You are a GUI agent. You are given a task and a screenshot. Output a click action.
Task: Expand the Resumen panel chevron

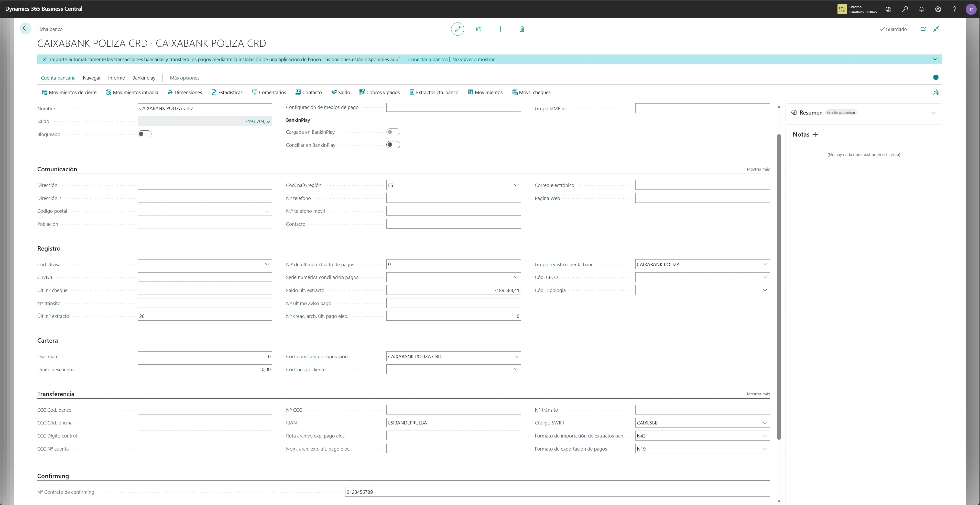pos(933,113)
